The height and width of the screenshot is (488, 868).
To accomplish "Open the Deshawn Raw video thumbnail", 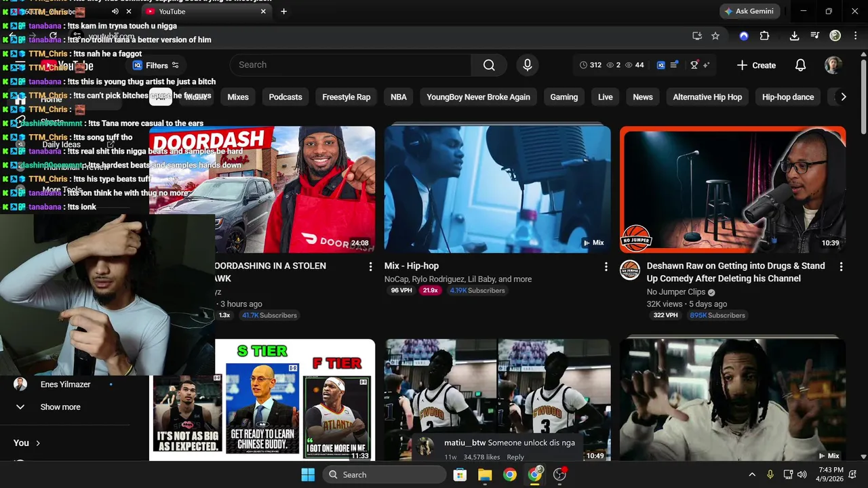I will pyautogui.click(x=732, y=189).
